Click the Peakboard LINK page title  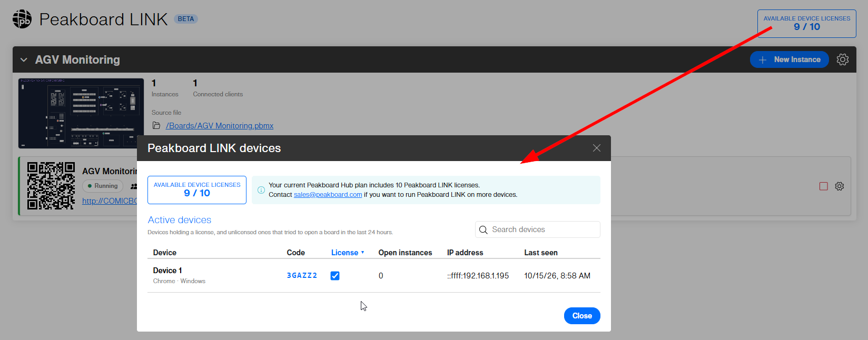(x=103, y=19)
